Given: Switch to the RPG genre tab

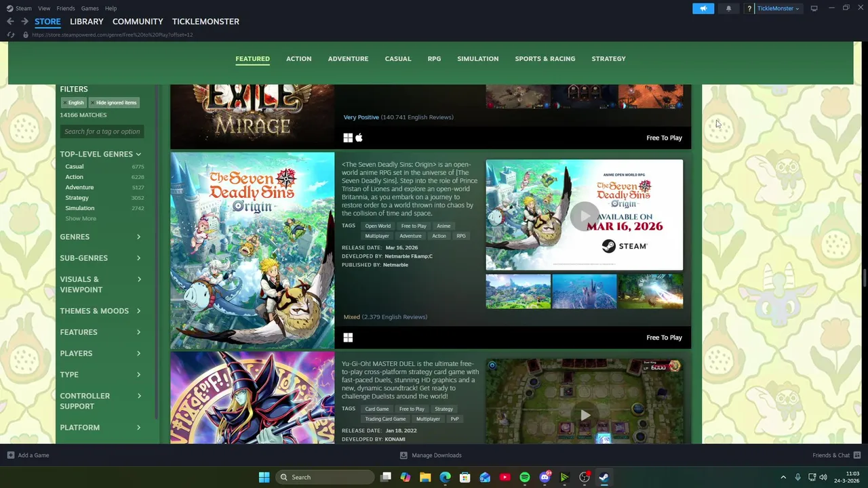Looking at the screenshot, I should (434, 59).
